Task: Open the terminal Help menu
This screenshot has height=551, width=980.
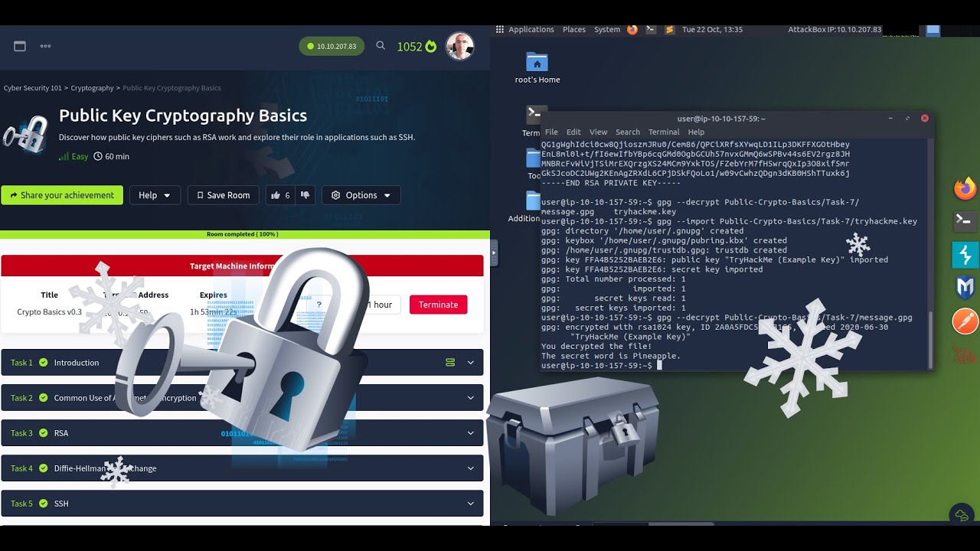Action: point(696,132)
